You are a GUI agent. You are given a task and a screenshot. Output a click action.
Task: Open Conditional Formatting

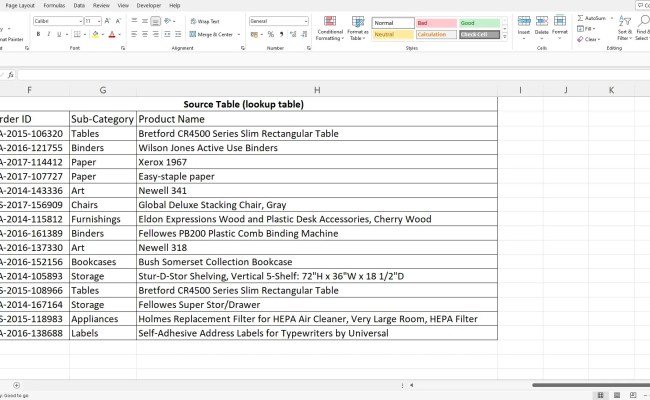(x=330, y=28)
